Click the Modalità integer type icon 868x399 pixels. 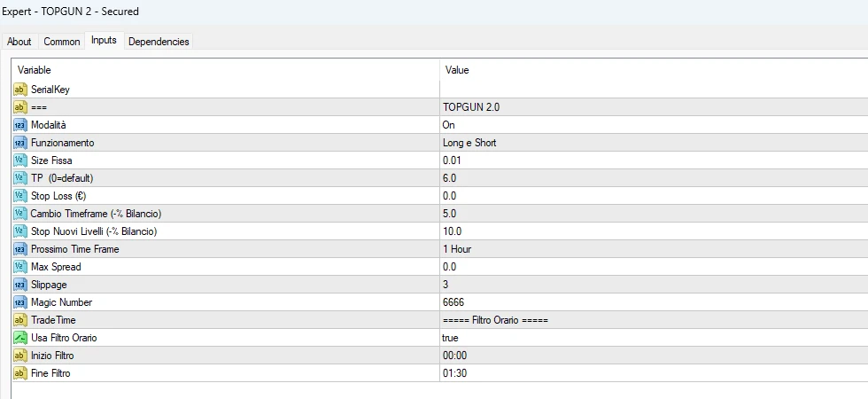pos(20,125)
